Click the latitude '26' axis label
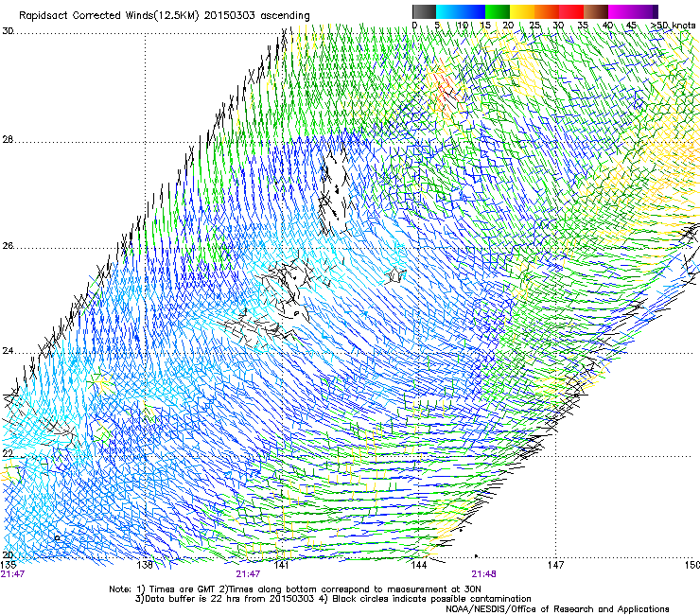The height and width of the screenshot is (615, 700). (8, 246)
